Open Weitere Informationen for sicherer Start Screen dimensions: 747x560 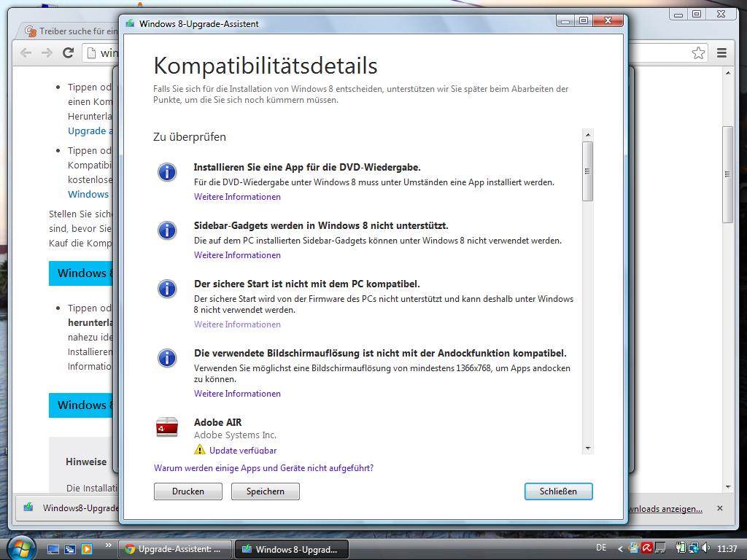pyautogui.click(x=237, y=324)
